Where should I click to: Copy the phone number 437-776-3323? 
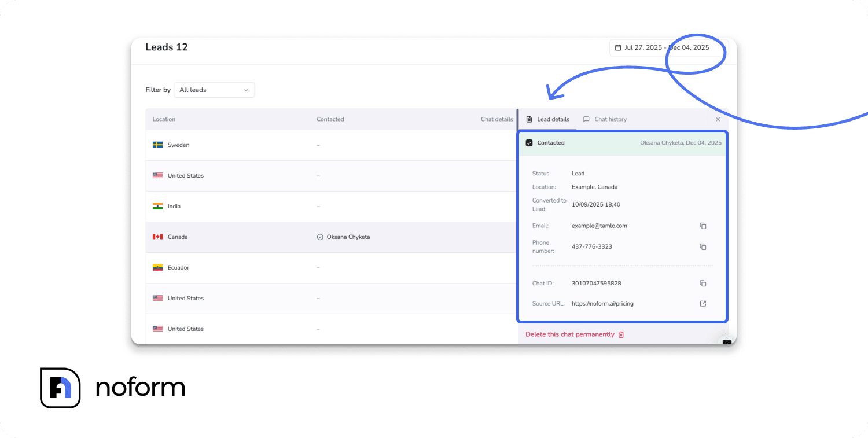[x=703, y=246]
